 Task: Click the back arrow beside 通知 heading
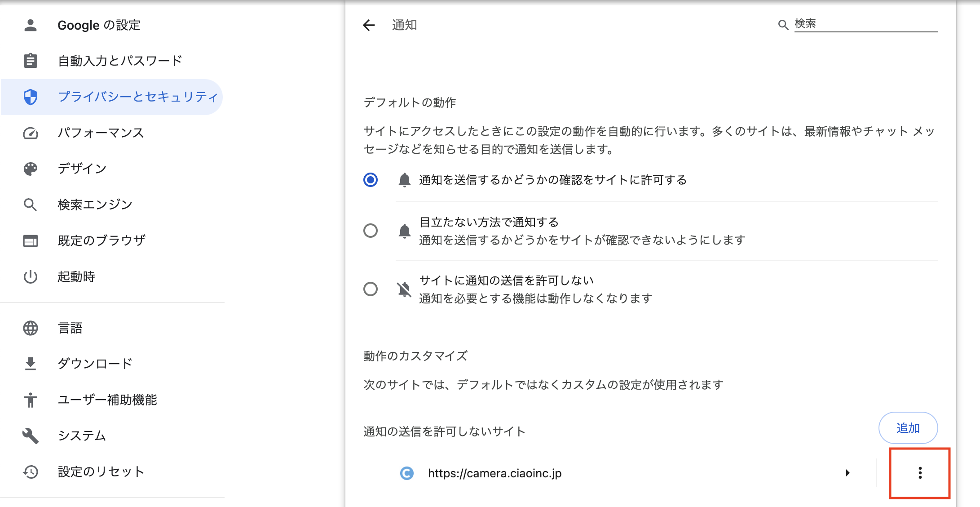point(369,25)
